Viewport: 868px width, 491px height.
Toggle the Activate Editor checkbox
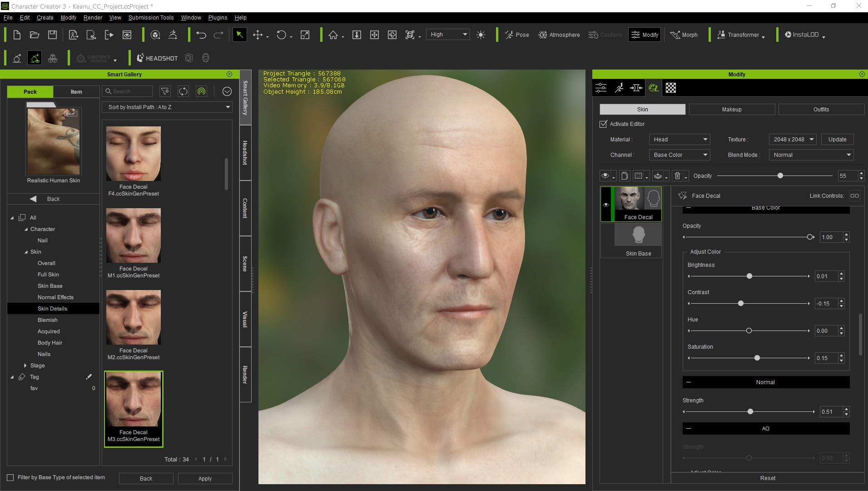pyautogui.click(x=603, y=124)
